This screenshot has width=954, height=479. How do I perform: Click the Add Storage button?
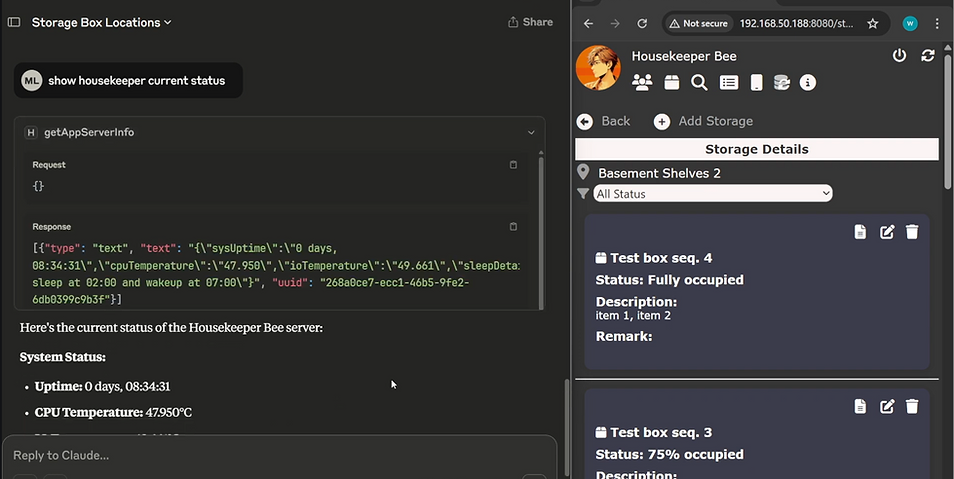coord(703,121)
